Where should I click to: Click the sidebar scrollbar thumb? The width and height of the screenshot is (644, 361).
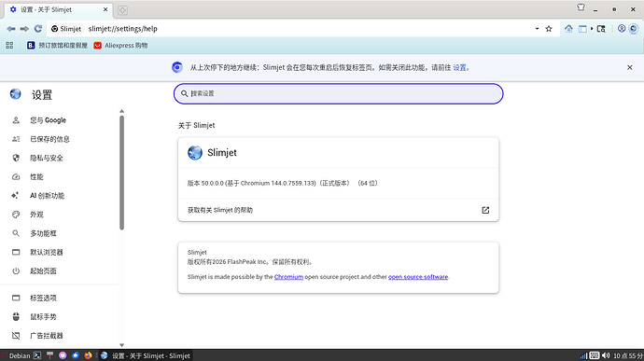(121, 173)
